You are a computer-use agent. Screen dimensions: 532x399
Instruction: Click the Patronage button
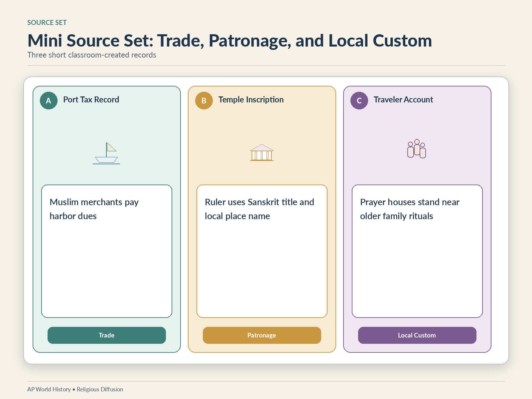coord(262,335)
